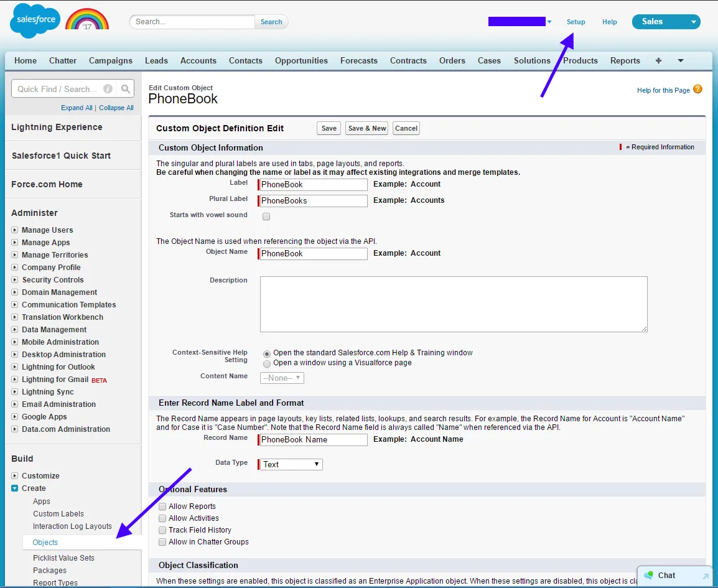Image resolution: width=718 pixels, height=588 pixels.
Task: Open the Data Type dropdown
Action: 291,464
